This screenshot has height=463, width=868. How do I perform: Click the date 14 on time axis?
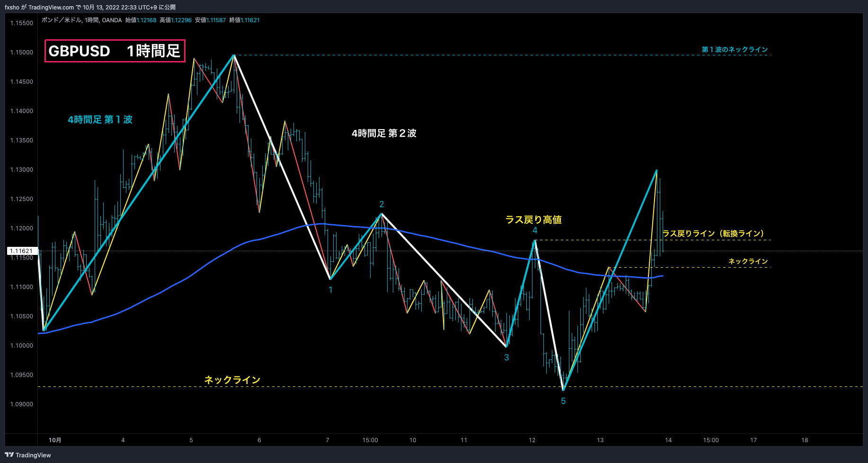(668, 440)
